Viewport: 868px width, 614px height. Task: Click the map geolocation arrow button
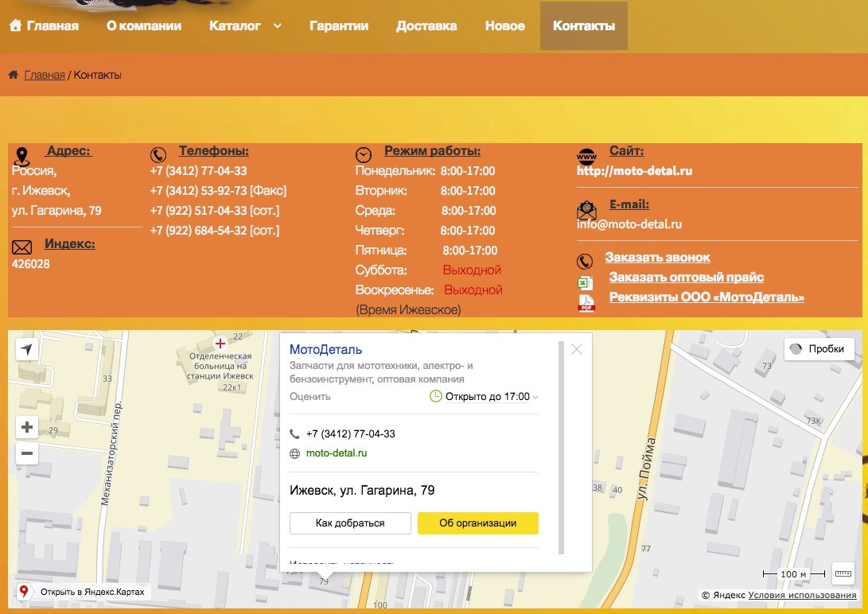[x=26, y=349]
